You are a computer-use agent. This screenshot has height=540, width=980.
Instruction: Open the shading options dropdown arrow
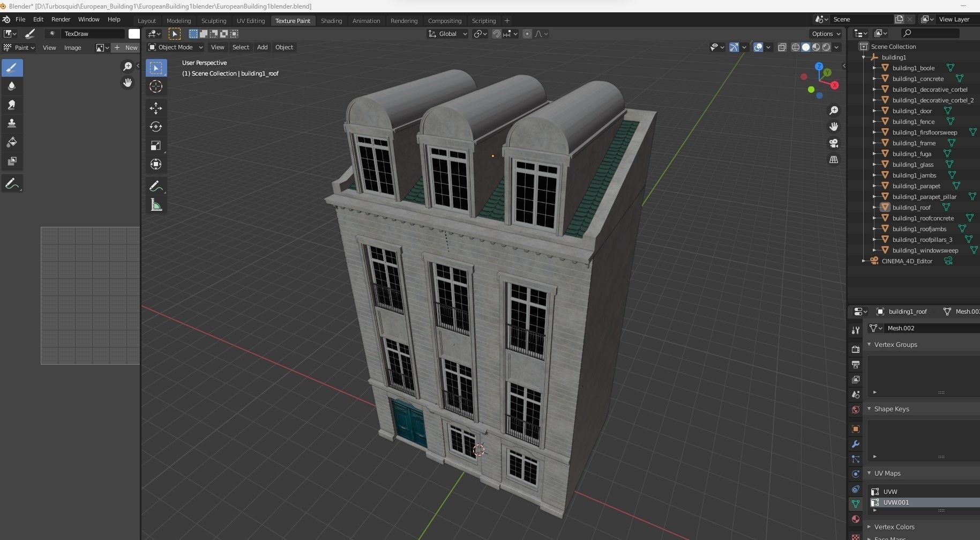point(836,47)
